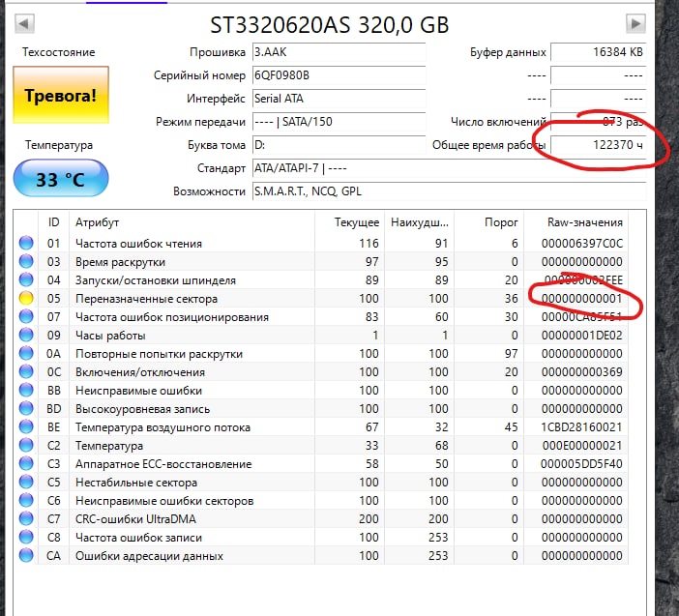Click the blue status icon for Температура row

[x=26, y=446]
